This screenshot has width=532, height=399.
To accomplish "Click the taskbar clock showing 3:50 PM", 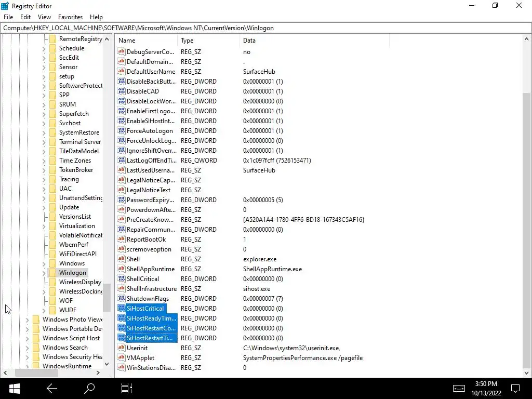I will [486, 389].
